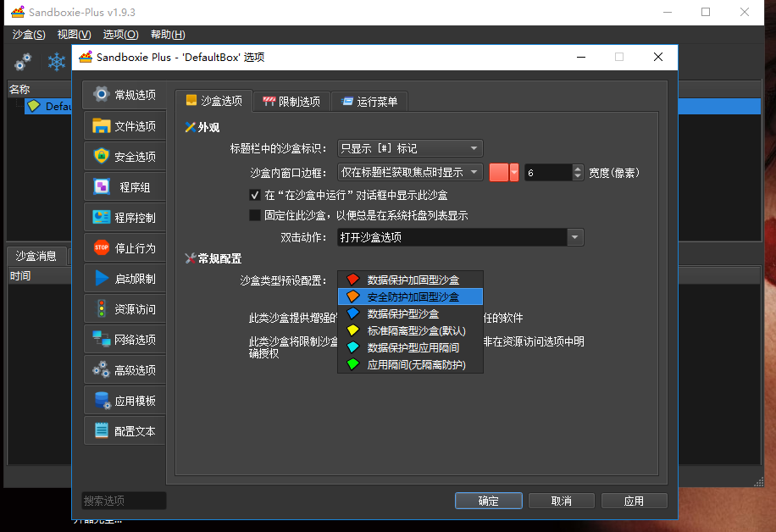Open 选项(O) menu

121,35
